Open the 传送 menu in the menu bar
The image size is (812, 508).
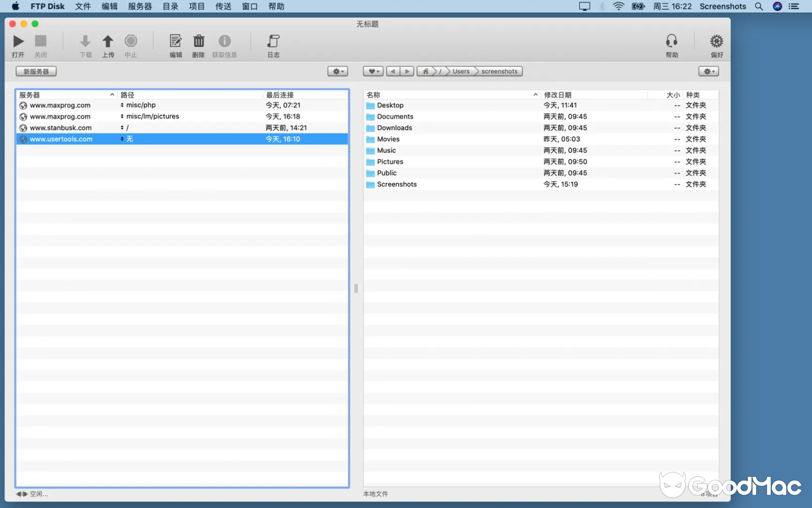pyautogui.click(x=223, y=6)
